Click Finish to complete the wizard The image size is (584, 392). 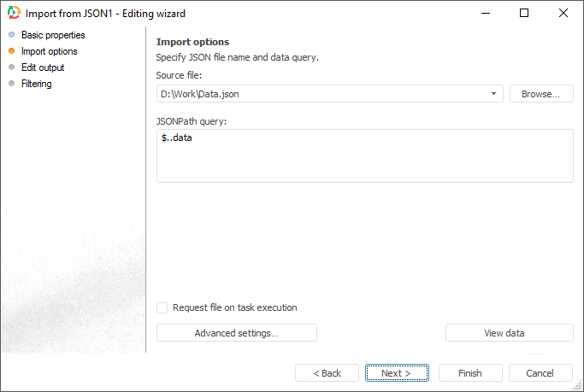pyautogui.click(x=469, y=373)
